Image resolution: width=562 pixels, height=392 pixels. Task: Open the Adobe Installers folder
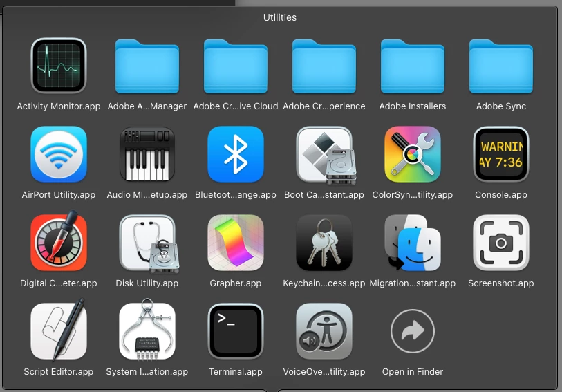point(413,66)
